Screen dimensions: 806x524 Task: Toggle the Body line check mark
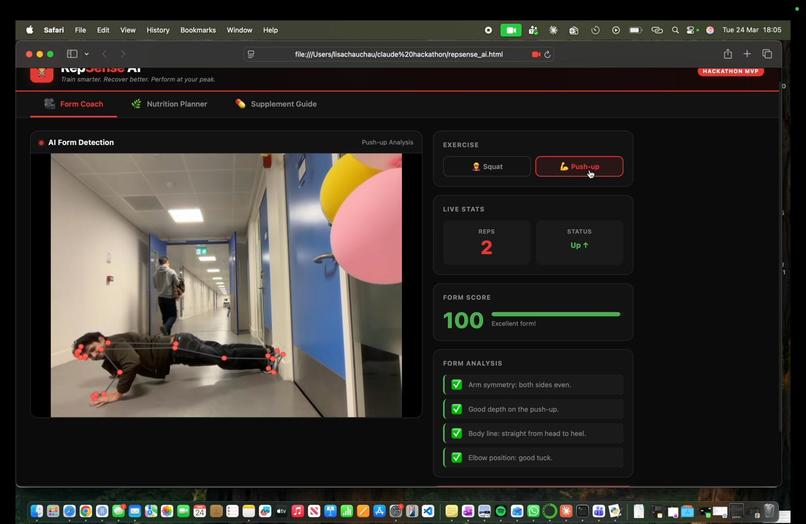[456, 433]
